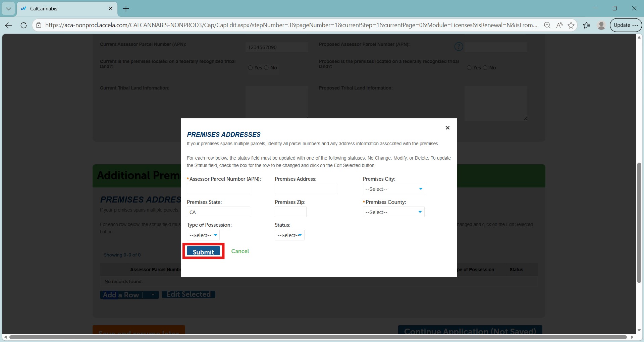Go back with the browser back arrow
This screenshot has width=644, height=342.
tap(9, 25)
